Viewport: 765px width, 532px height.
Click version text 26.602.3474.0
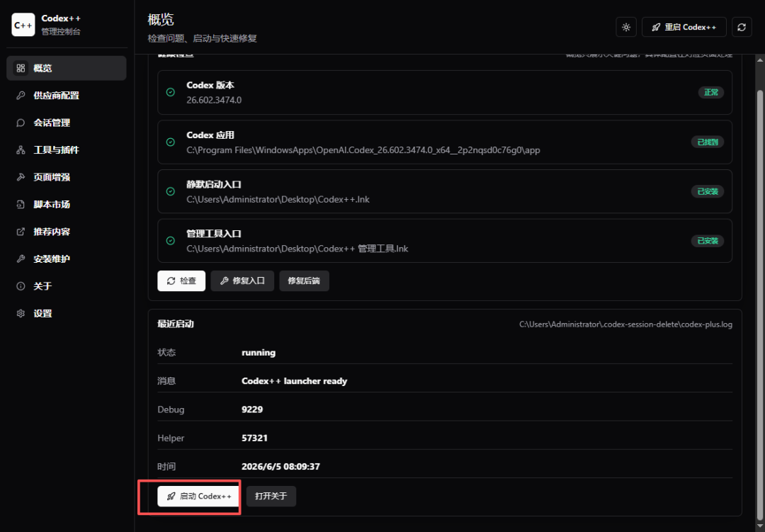coord(214,100)
